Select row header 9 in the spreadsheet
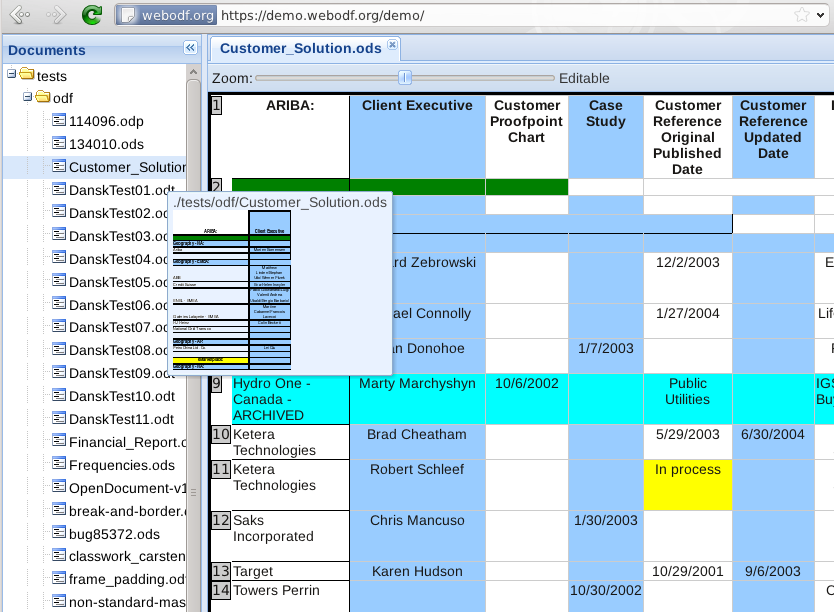834x612 pixels. (216, 383)
